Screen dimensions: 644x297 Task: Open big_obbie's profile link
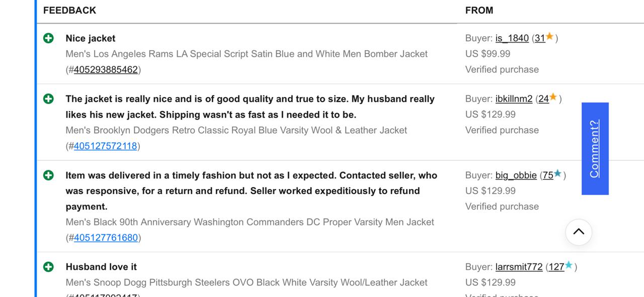coord(517,175)
